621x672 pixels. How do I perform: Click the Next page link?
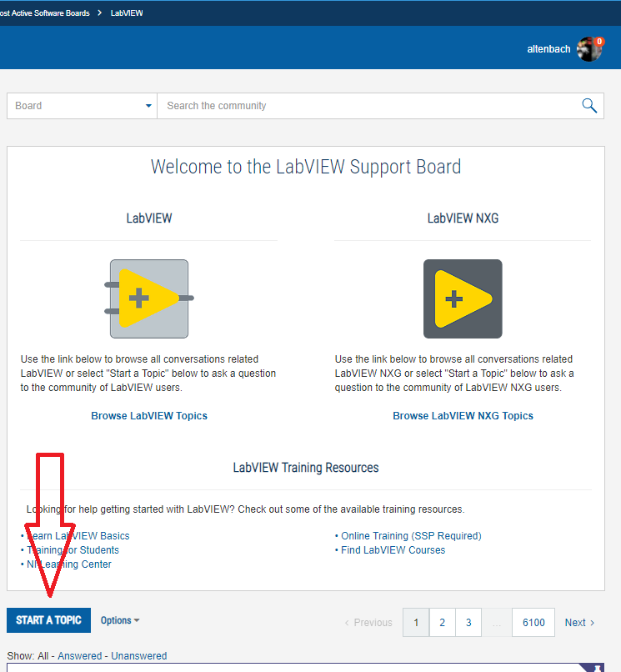579,622
